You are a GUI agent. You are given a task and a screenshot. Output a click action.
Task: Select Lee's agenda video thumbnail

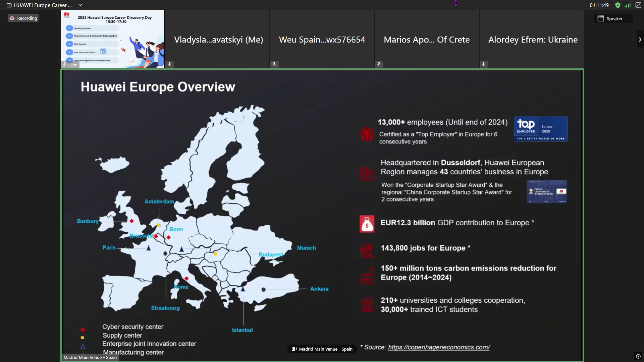point(113,39)
